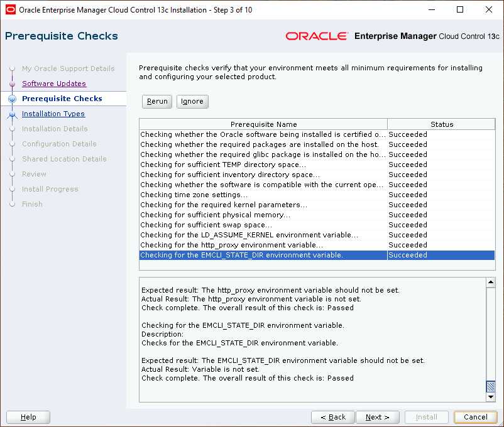Open the Help dialog
The height and width of the screenshot is (427, 504).
(28, 417)
